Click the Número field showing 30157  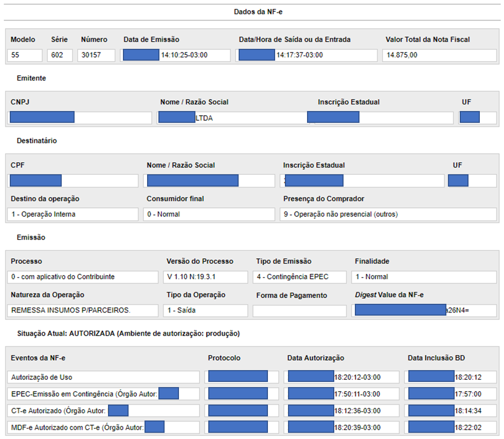coord(96,55)
